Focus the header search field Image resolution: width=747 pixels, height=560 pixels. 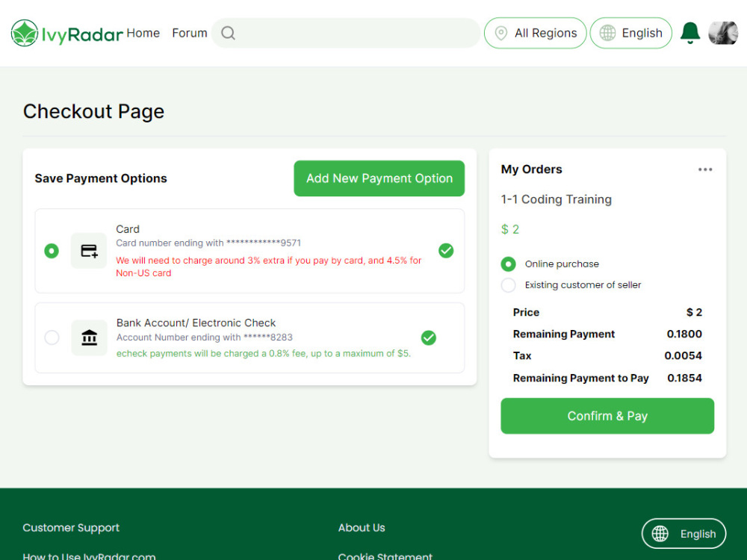(346, 33)
